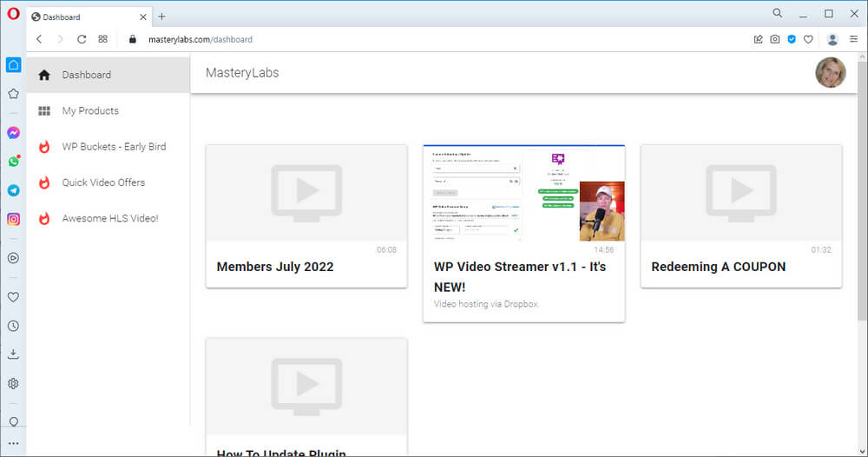This screenshot has width=868, height=457.
Task: Open bookmarks star icon in sidebar
Action: click(x=13, y=94)
